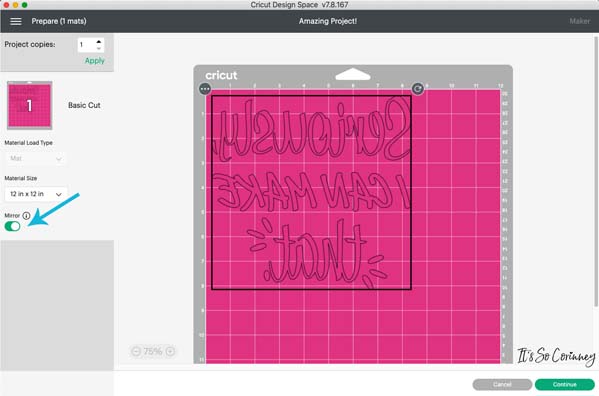Select the mirrored design on the mat
Viewport: 599px width, 396px height.
click(311, 192)
